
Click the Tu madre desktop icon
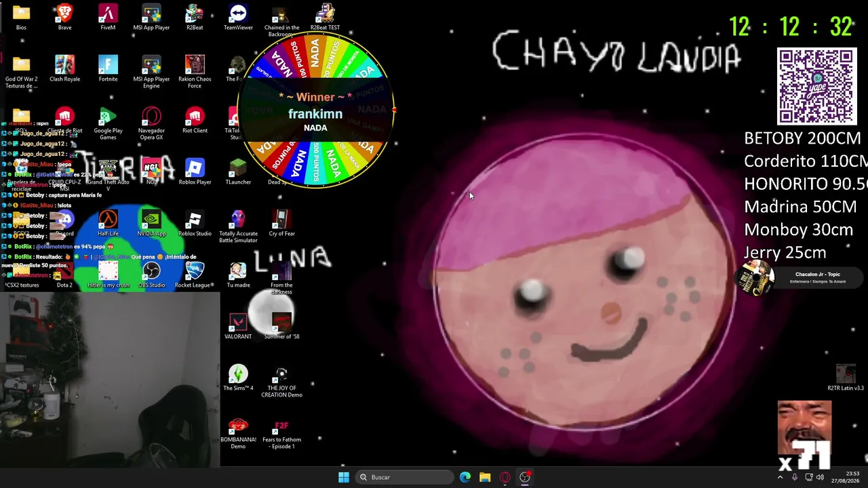coord(238,275)
